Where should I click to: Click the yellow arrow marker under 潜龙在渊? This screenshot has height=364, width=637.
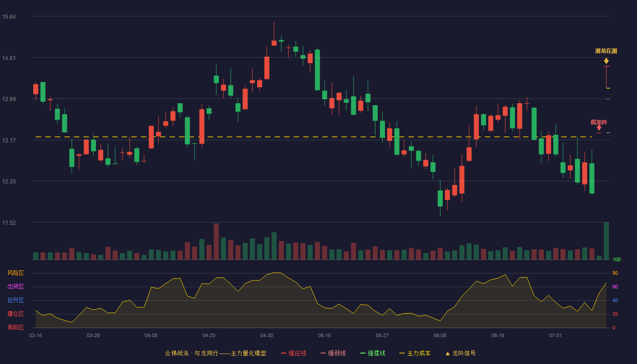pyautogui.click(x=606, y=61)
